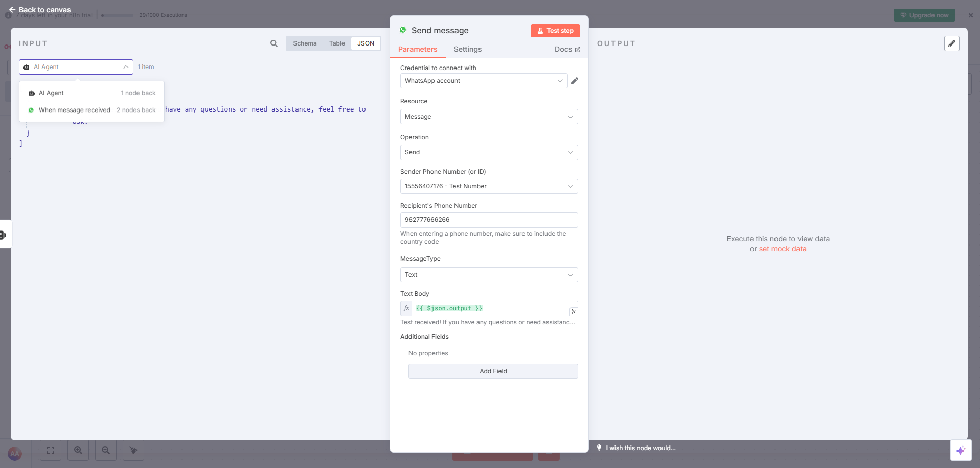The image size is (980, 468).
Task: Expand the Text Body expression editor icon
Action: click(574, 311)
